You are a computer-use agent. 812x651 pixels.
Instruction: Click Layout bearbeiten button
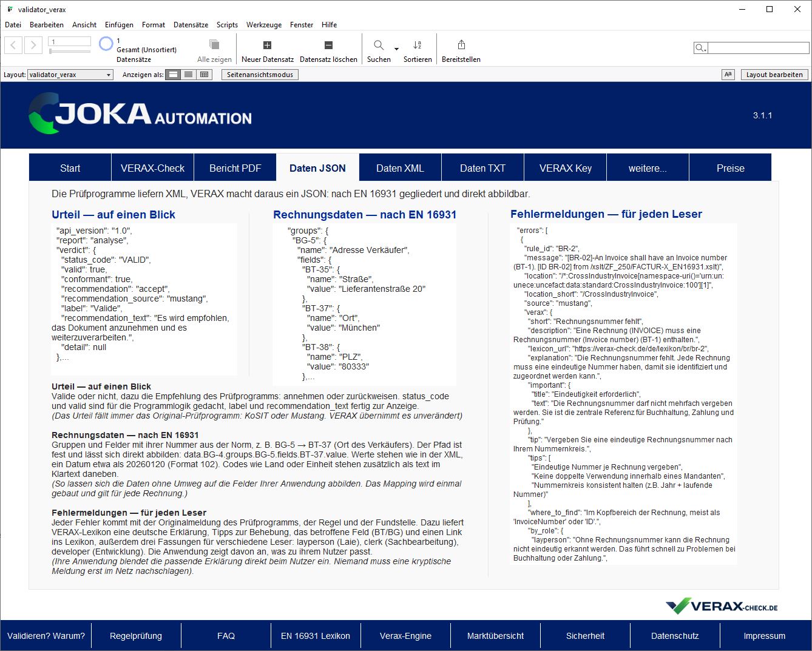pyautogui.click(x=774, y=75)
